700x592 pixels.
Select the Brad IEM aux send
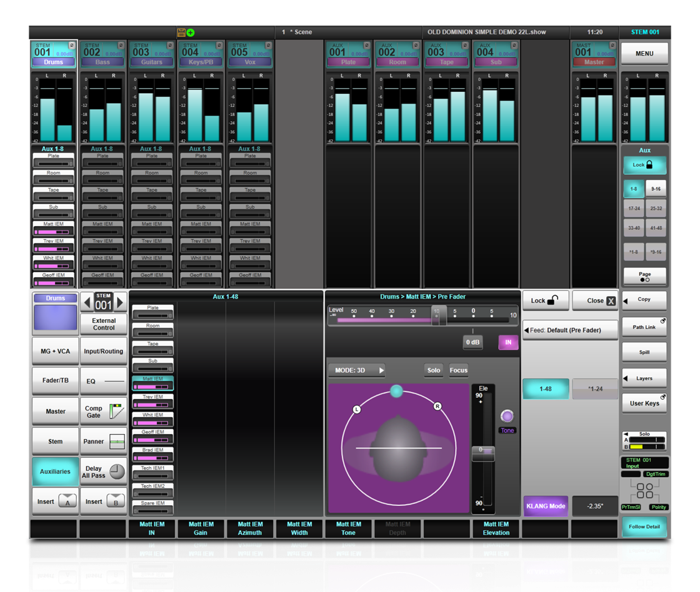[x=152, y=453]
